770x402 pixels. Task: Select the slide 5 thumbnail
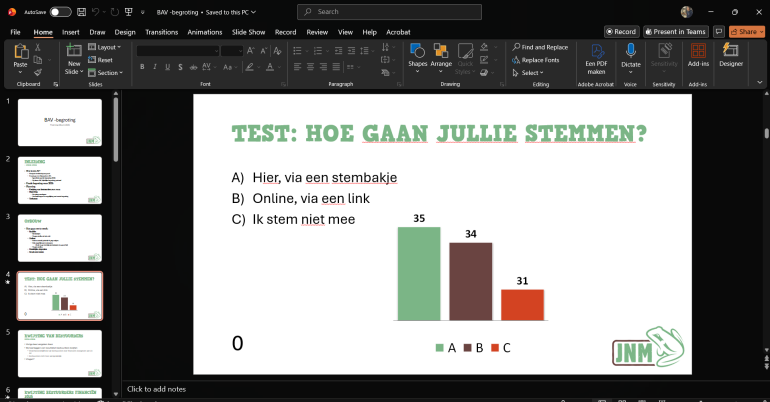(60, 353)
